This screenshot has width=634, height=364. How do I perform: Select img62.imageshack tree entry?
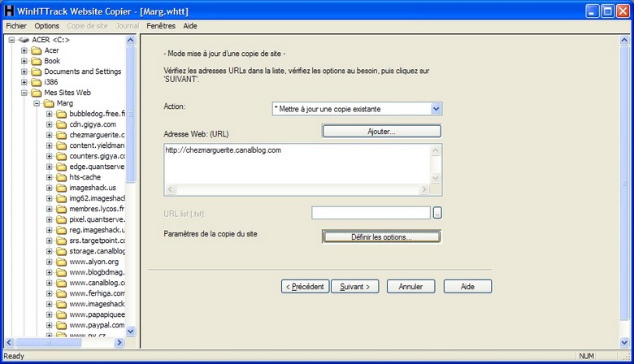click(x=97, y=198)
